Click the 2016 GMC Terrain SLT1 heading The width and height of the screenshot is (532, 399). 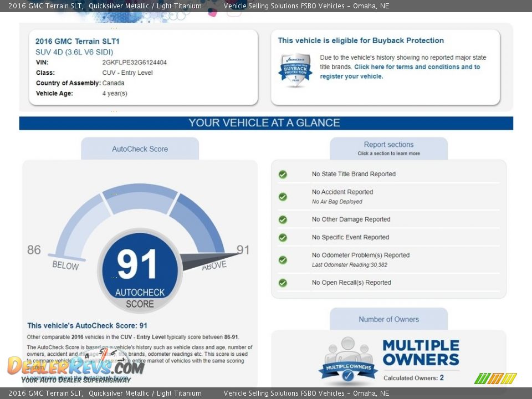click(x=77, y=42)
